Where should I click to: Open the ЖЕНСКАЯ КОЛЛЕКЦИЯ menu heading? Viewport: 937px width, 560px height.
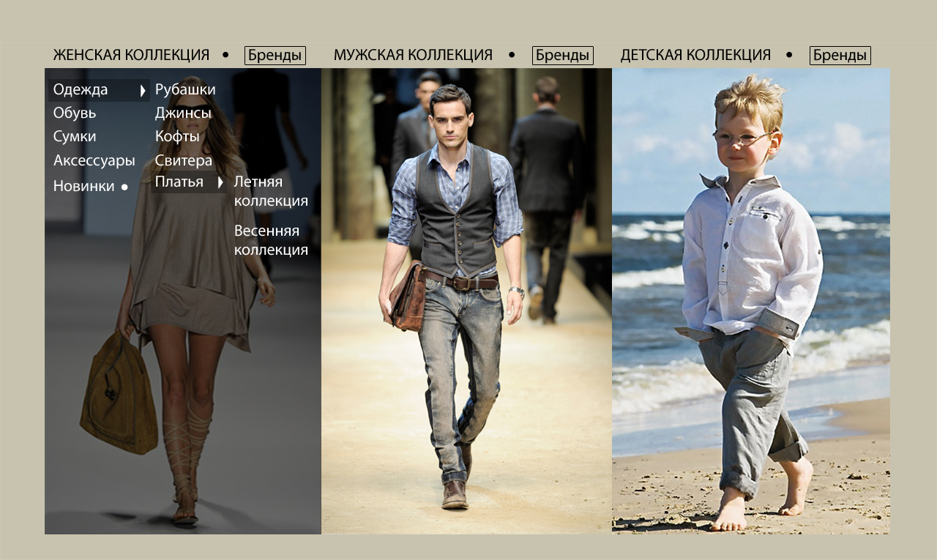tap(131, 55)
